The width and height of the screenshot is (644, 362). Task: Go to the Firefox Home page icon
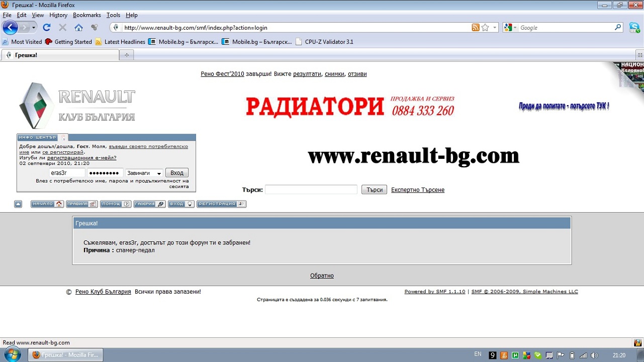click(78, 28)
